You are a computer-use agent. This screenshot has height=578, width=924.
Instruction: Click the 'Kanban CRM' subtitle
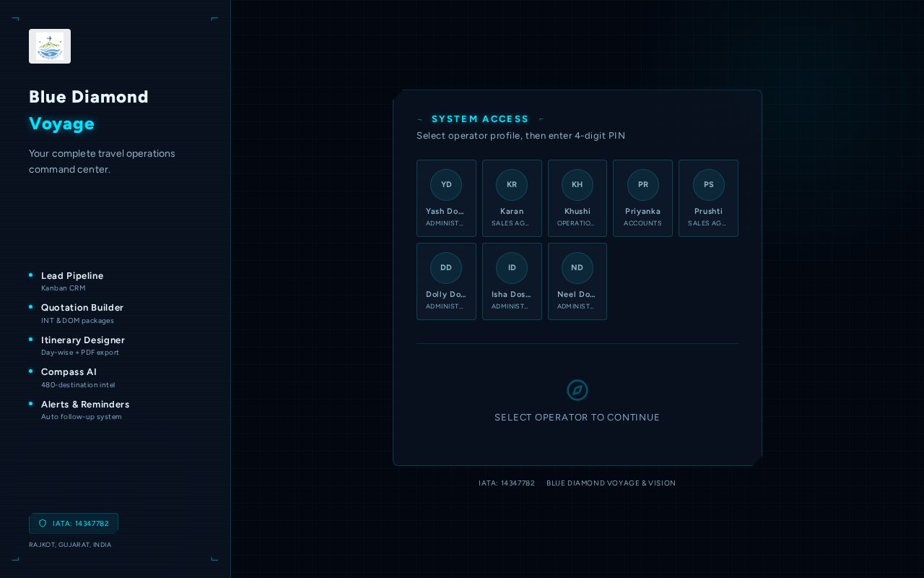click(x=64, y=288)
